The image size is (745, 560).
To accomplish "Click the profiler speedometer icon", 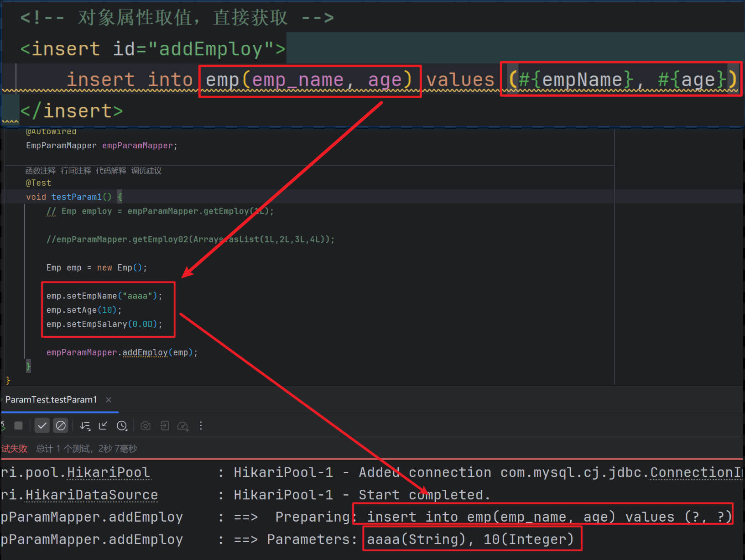I will pyautogui.click(x=182, y=425).
